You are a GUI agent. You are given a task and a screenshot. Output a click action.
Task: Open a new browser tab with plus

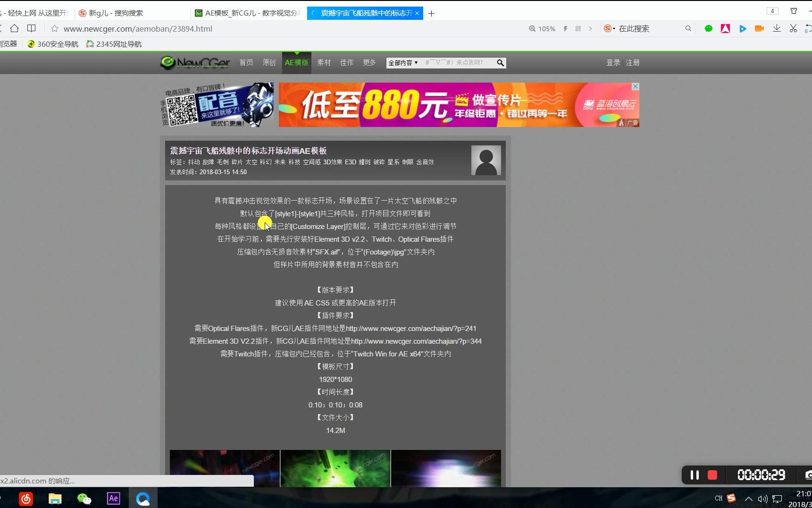click(431, 13)
